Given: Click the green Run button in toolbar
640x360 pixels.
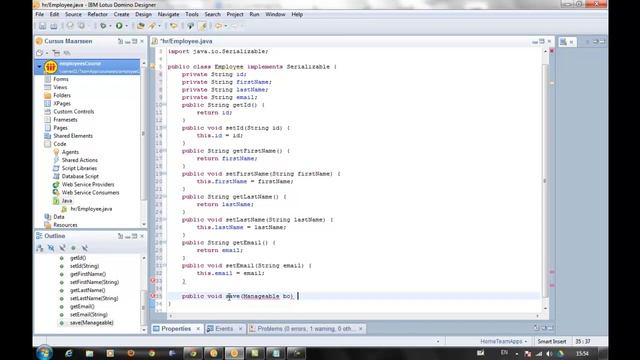Looking at the screenshot, I should [119, 26].
